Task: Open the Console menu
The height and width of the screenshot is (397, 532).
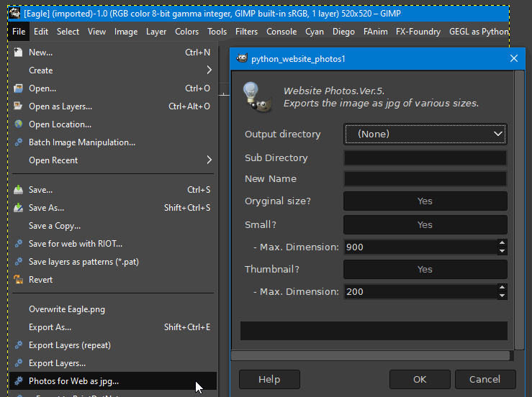Action: pos(281,32)
